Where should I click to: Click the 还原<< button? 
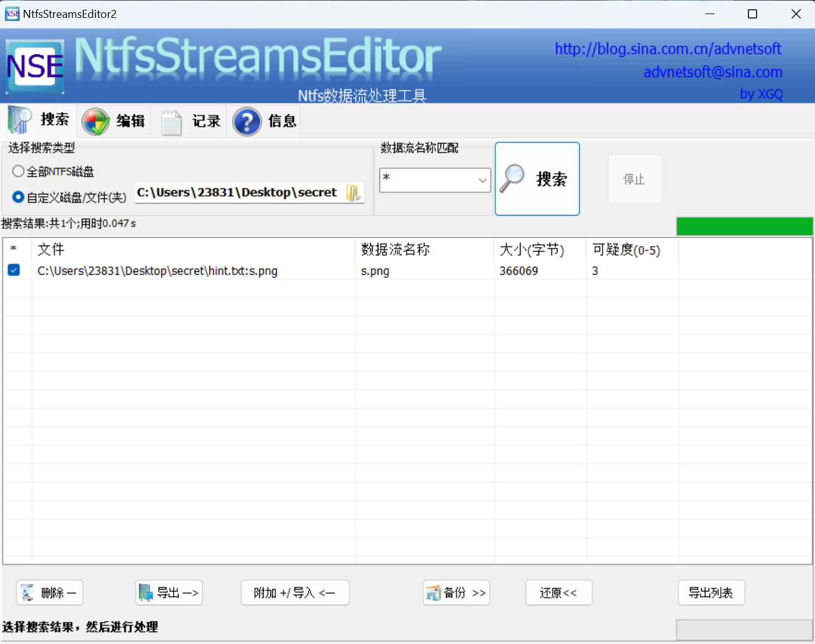[559, 593]
